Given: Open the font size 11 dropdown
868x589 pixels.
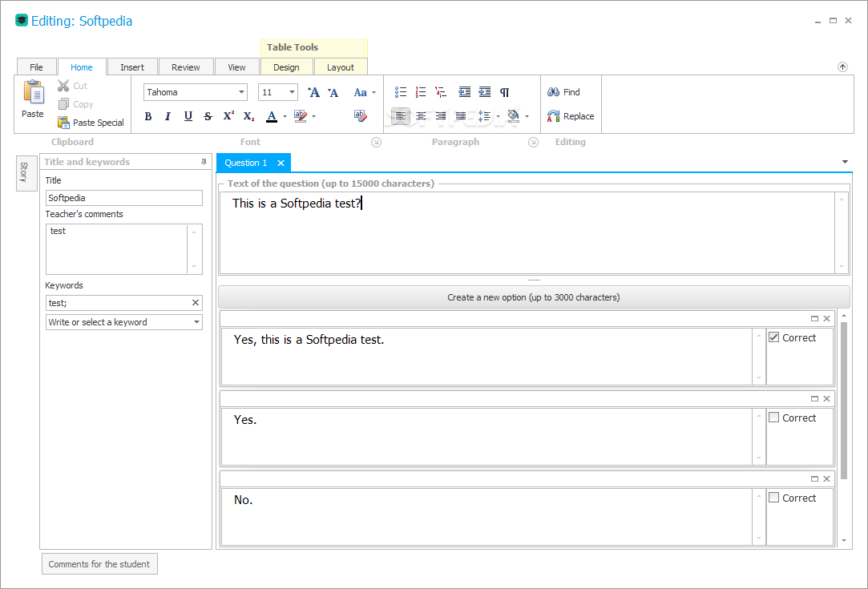Looking at the screenshot, I should (292, 92).
